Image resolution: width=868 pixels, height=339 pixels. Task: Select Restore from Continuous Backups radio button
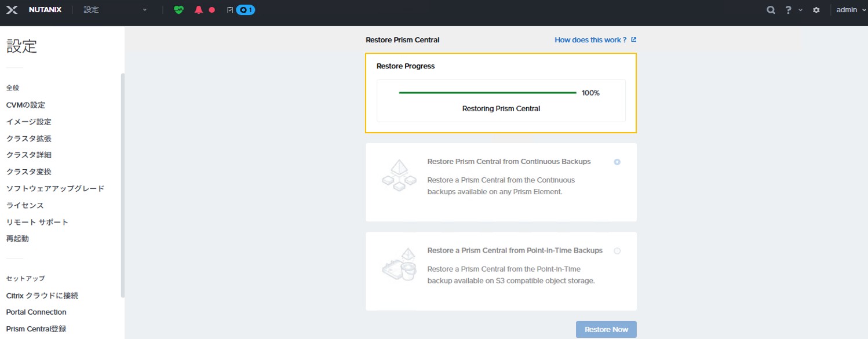(617, 162)
